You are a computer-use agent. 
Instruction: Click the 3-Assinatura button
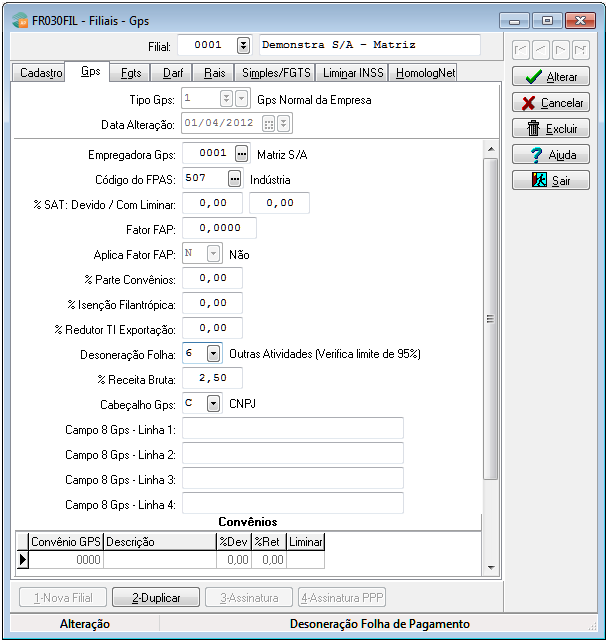pos(249,598)
